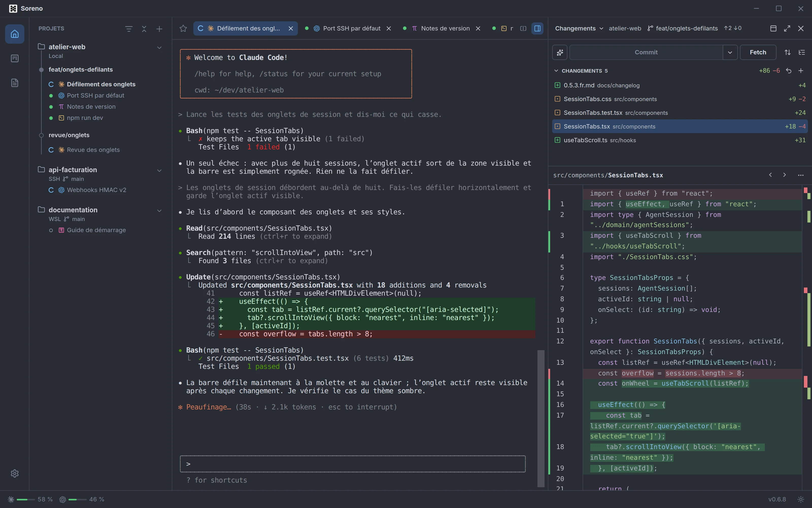Click the terminal vertical scrollbar
This screenshot has height=508, width=812.
[540, 418]
